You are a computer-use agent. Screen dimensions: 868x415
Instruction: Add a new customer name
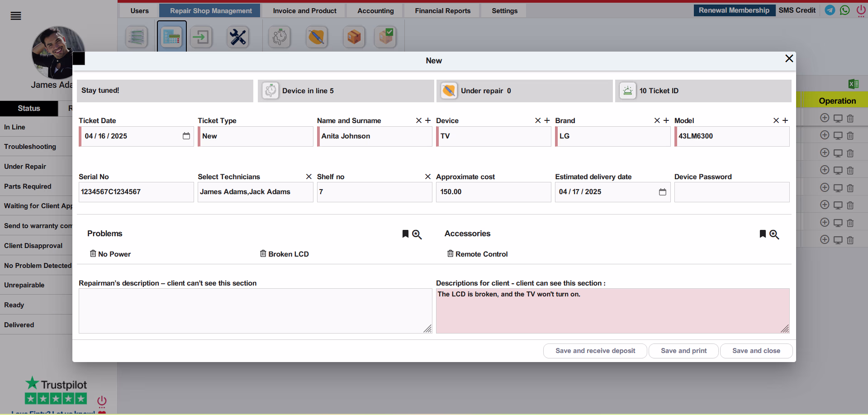point(428,120)
